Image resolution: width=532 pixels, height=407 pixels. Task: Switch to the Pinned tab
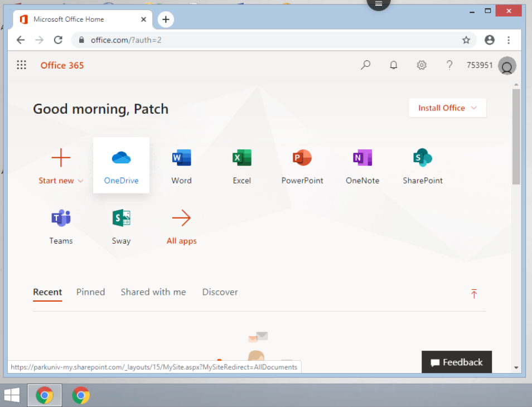click(x=90, y=292)
